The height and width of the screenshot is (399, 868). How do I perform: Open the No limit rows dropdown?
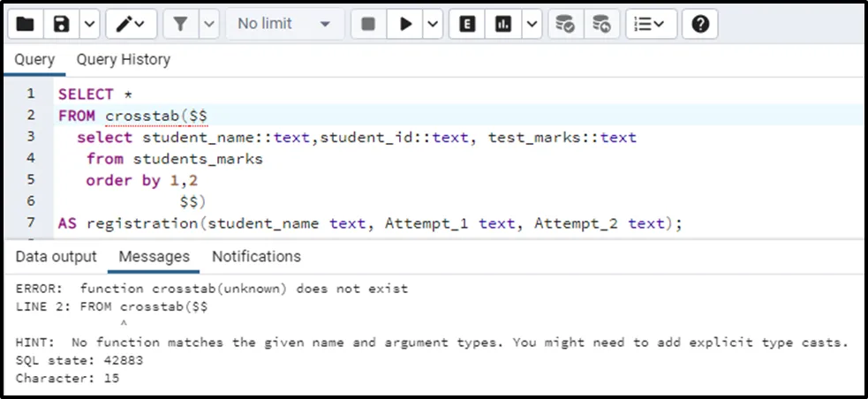point(284,24)
